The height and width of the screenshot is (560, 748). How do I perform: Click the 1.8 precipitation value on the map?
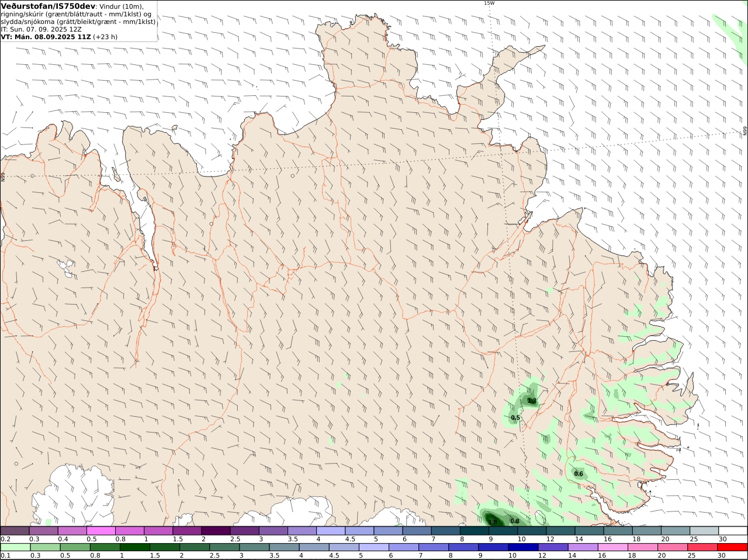[x=493, y=522]
